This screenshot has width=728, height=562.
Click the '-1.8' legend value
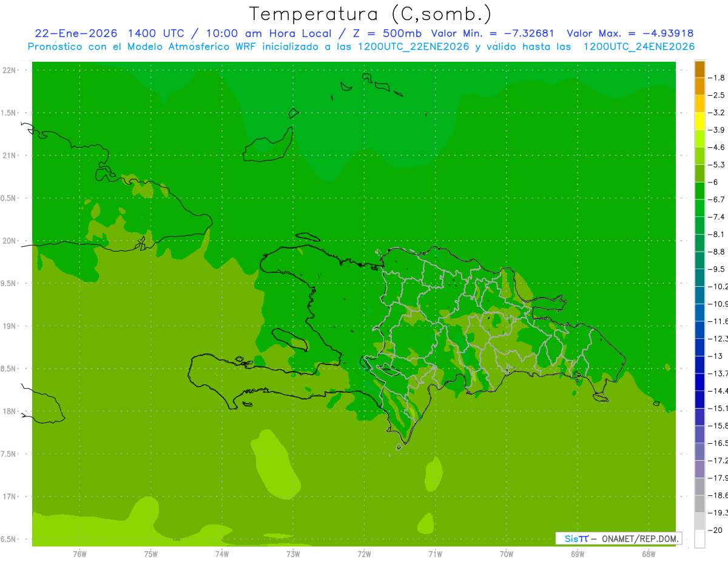click(715, 78)
